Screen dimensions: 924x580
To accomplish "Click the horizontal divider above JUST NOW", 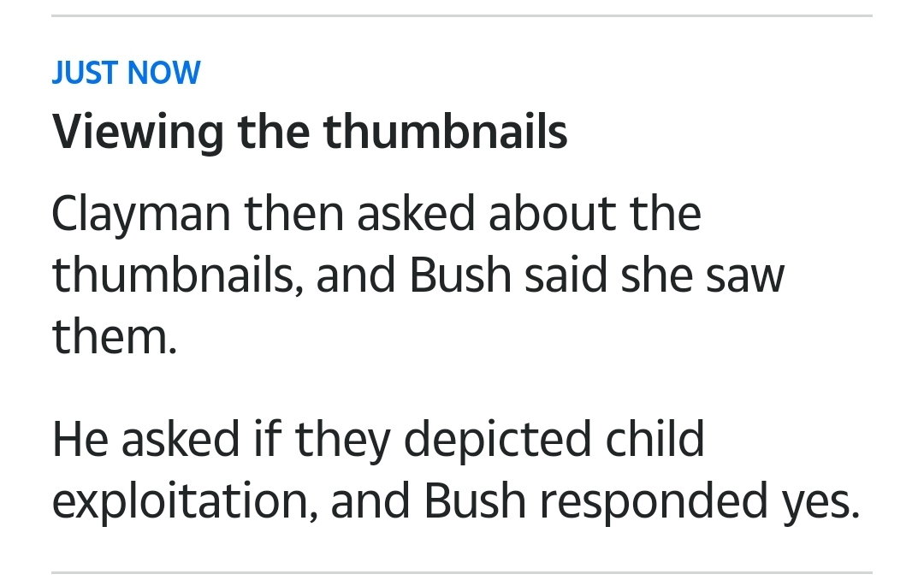I will coord(461,16).
